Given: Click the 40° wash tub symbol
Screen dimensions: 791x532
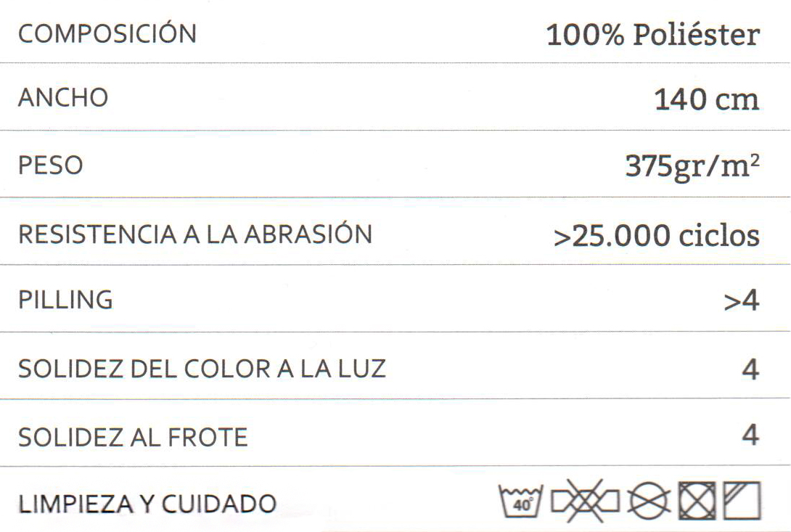Looking at the screenshot, I should 522,502.
